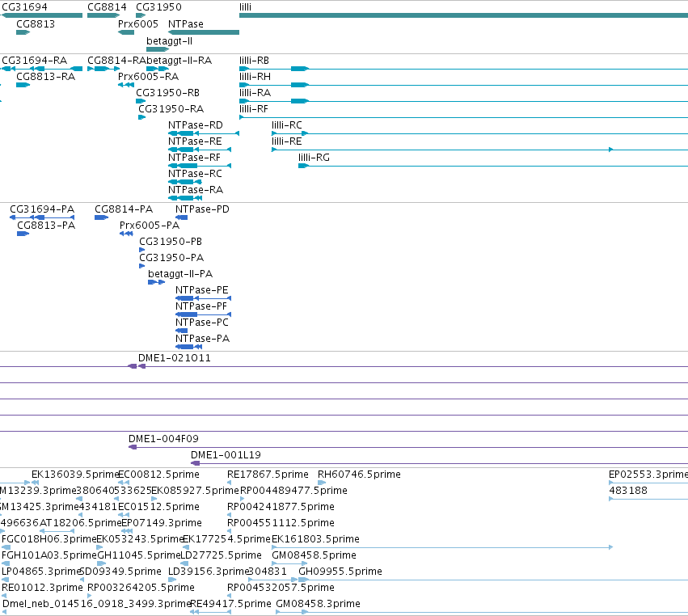Select the CG8814 gene label
The width and height of the screenshot is (688, 616).
coord(107,7)
